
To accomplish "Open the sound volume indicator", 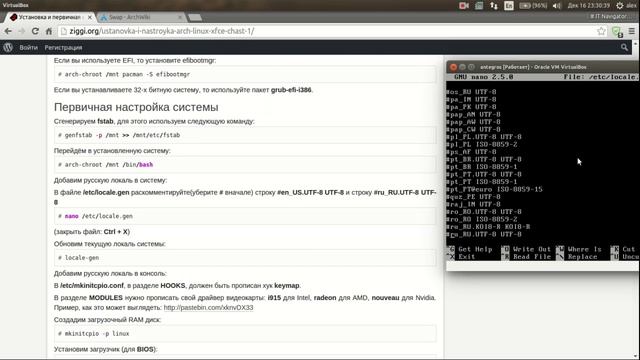I will coord(557,6).
